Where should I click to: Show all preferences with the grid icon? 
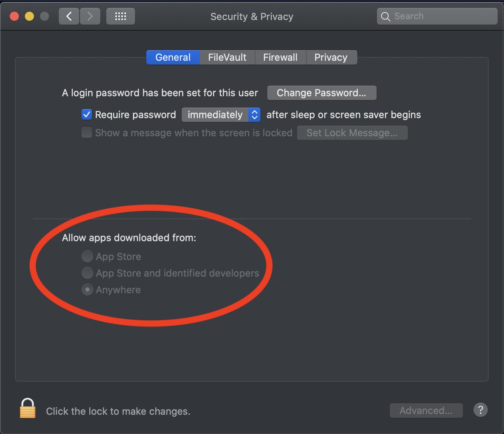click(121, 16)
